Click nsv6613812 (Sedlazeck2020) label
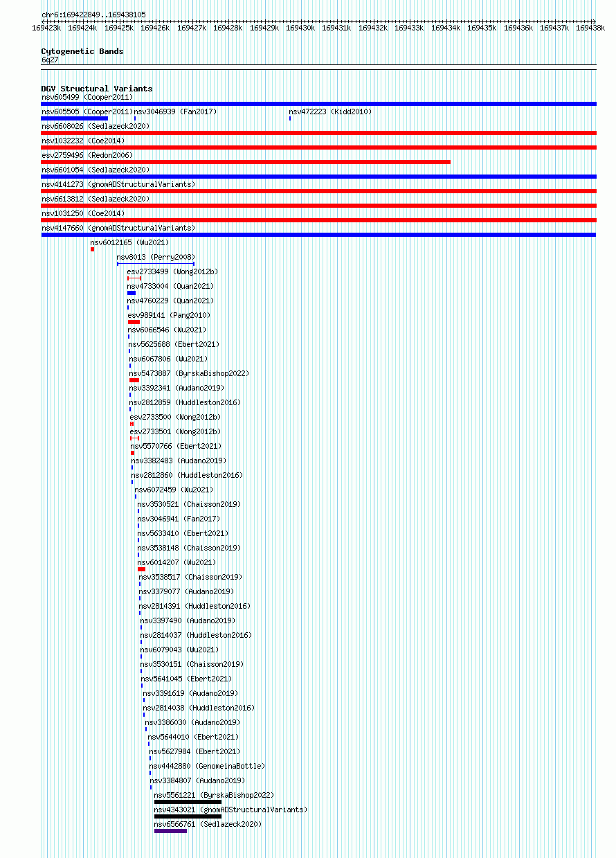616x858 pixels. tap(95, 199)
